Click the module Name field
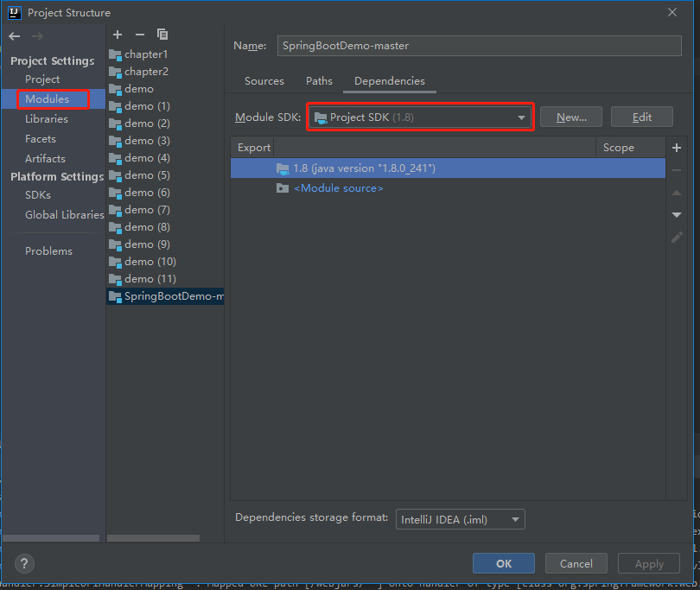Image resolution: width=700 pixels, height=590 pixels. [480, 46]
